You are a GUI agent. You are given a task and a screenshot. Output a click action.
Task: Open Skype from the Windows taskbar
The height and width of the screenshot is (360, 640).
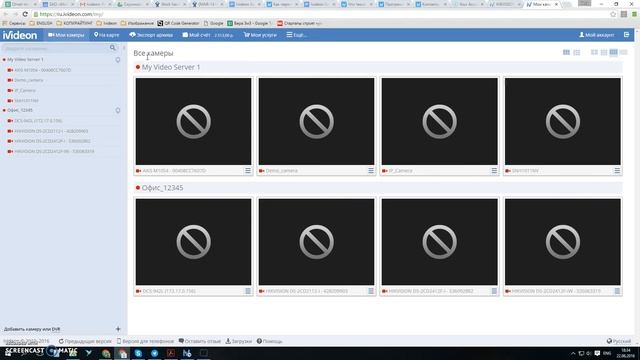(138, 353)
